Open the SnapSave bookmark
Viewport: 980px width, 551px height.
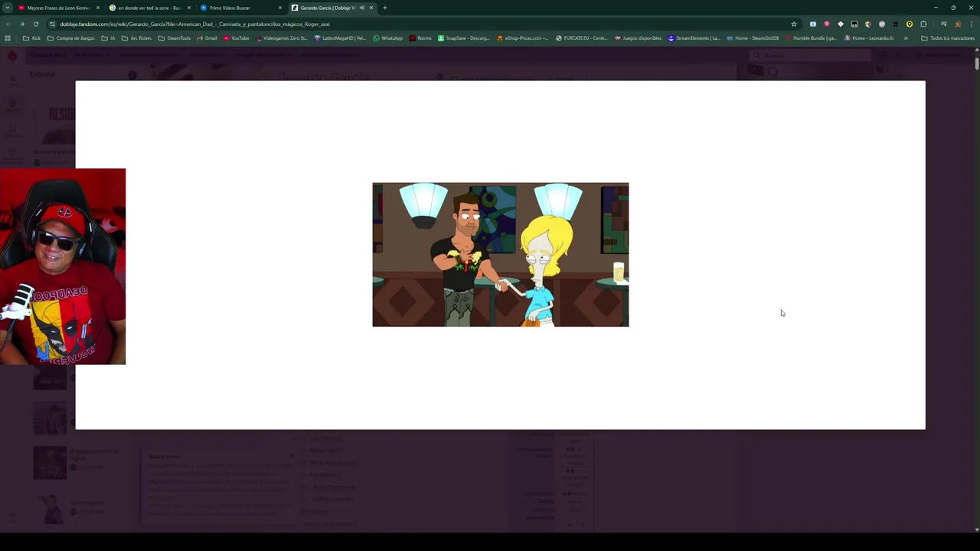click(x=464, y=38)
